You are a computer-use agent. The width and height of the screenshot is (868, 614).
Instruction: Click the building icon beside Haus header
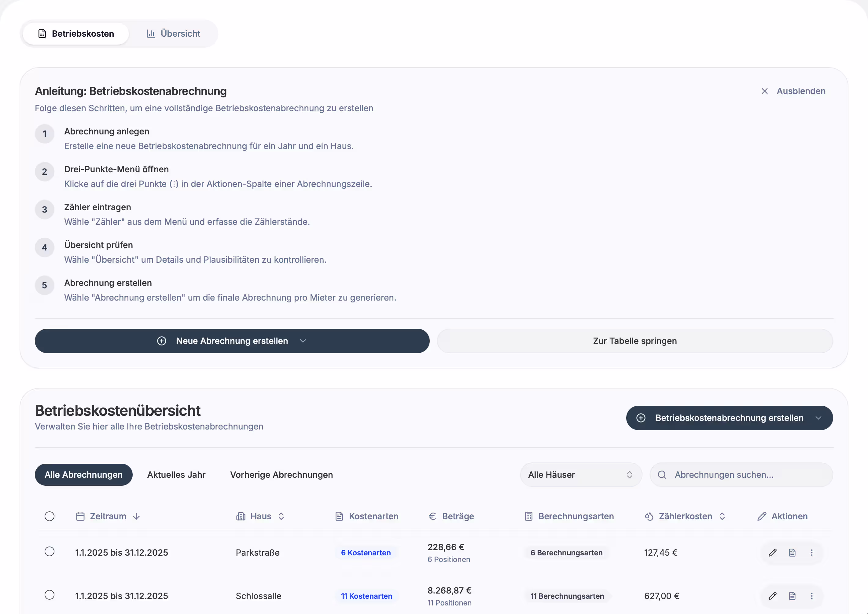(x=241, y=516)
